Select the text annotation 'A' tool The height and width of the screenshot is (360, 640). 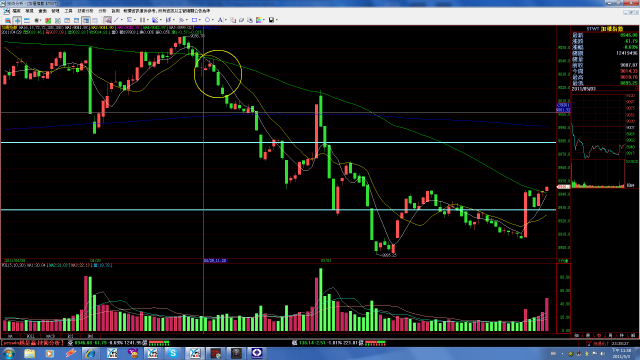(220, 20)
